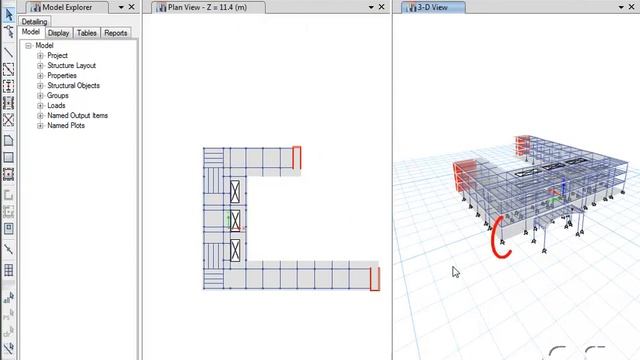Select the 'Named Output Items' tree label
Viewport: 640px width, 360px height.
click(x=78, y=116)
